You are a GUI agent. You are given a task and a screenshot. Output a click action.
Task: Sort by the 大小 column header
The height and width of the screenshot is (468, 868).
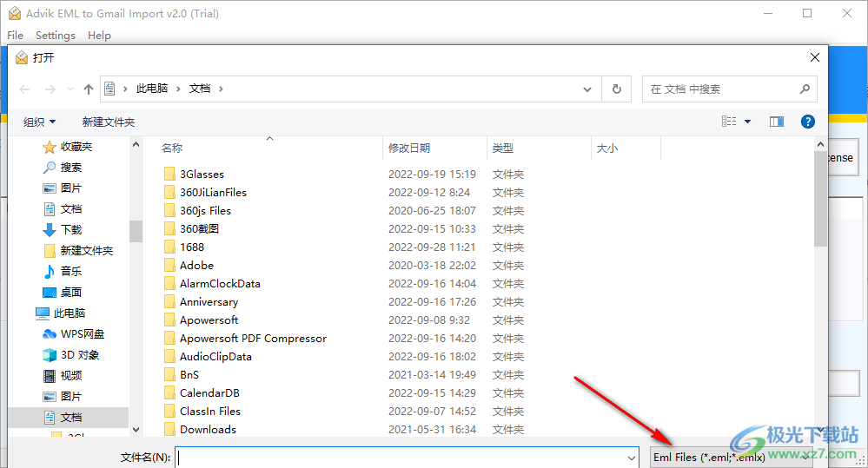tap(606, 148)
